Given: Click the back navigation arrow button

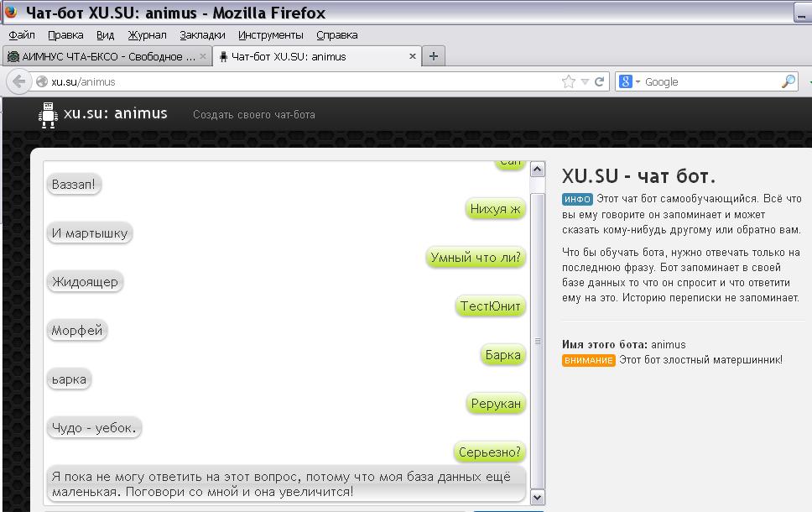Looking at the screenshot, I should [x=19, y=82].
